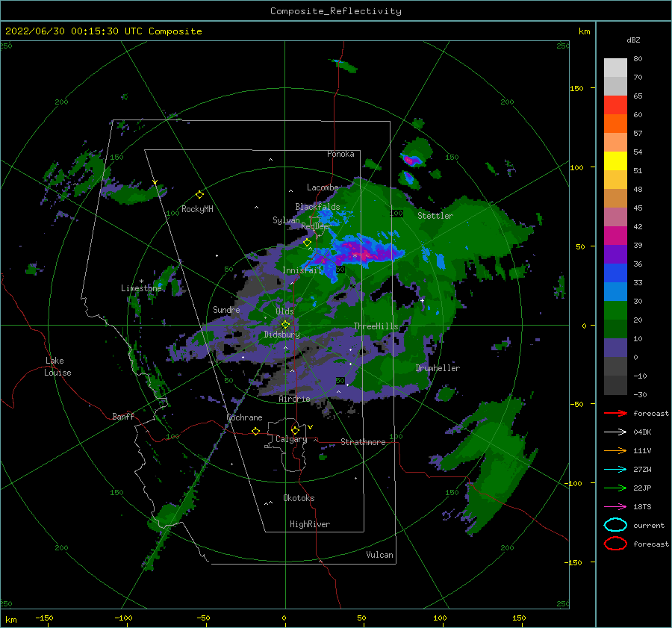
Task: Click the Lake Louise label
Action: 57,367
